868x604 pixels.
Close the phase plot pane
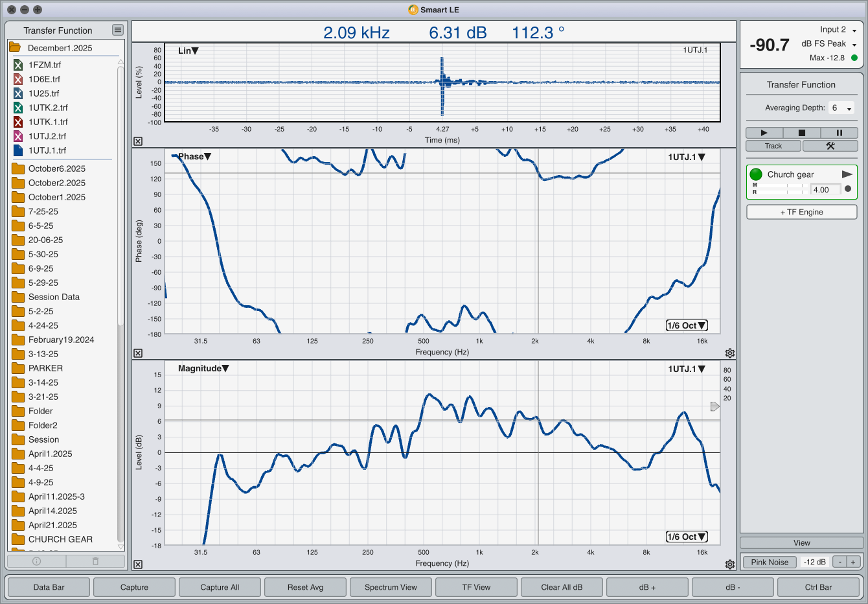point(138,353)
